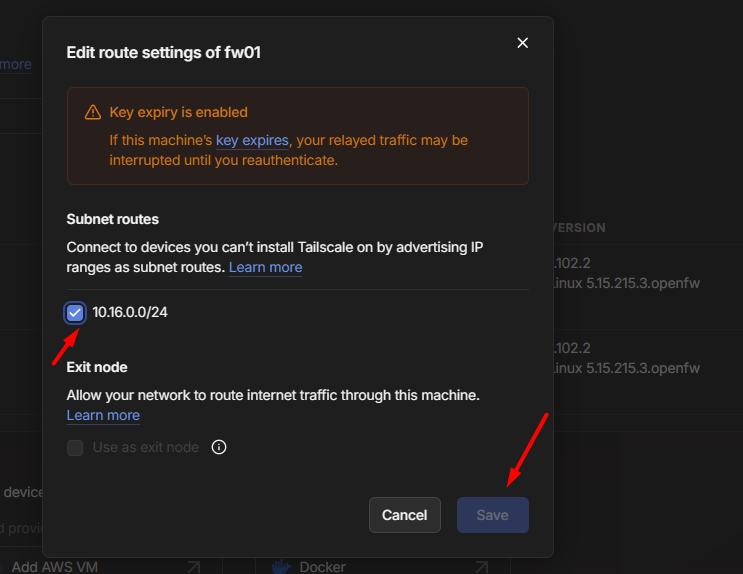
Task: Cancel the route settings changes
Action: (405, 515)
